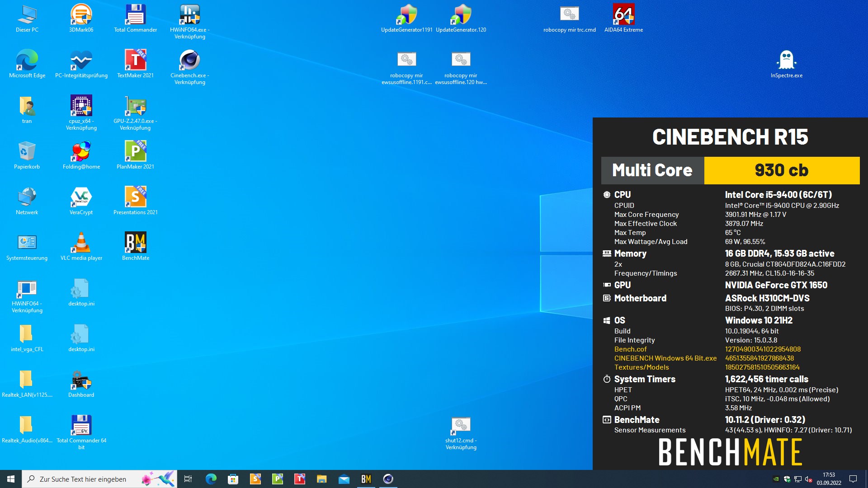Select the PC-Integritätsprüfung desktop icon
The height and width of the screenshot is (488, 868).
coord(81,64)
